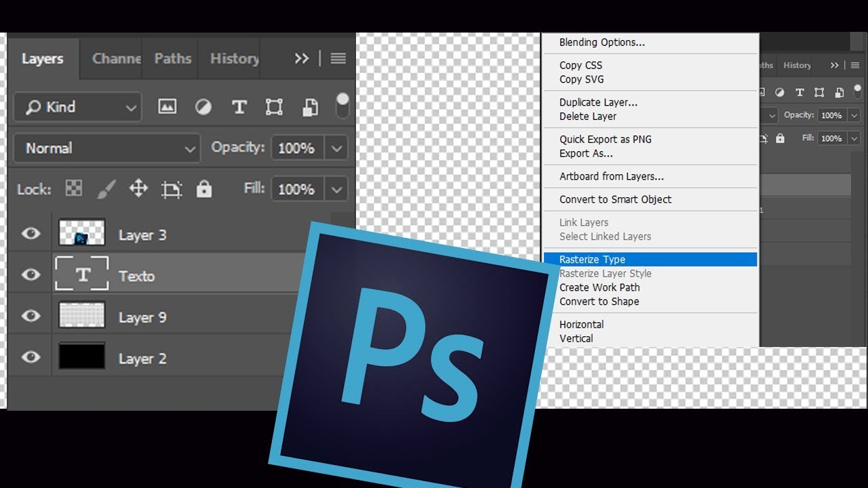This screenshot has height=488, width=868.
Task: Choose Rasterize Type from context menu
Action: [650, 260]
